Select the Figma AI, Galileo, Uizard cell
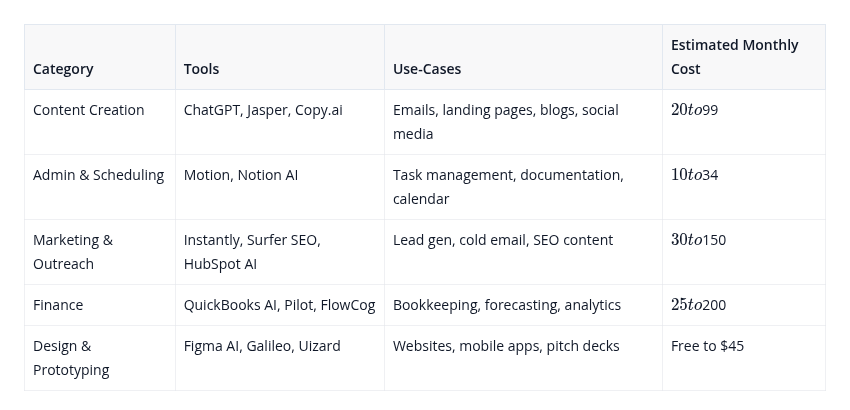Image resolution: width=850 pixels, height=410 pixels. coord(280,358)
